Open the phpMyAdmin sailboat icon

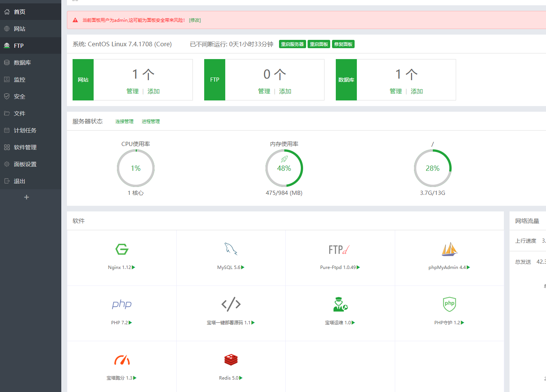coord(449,249)
